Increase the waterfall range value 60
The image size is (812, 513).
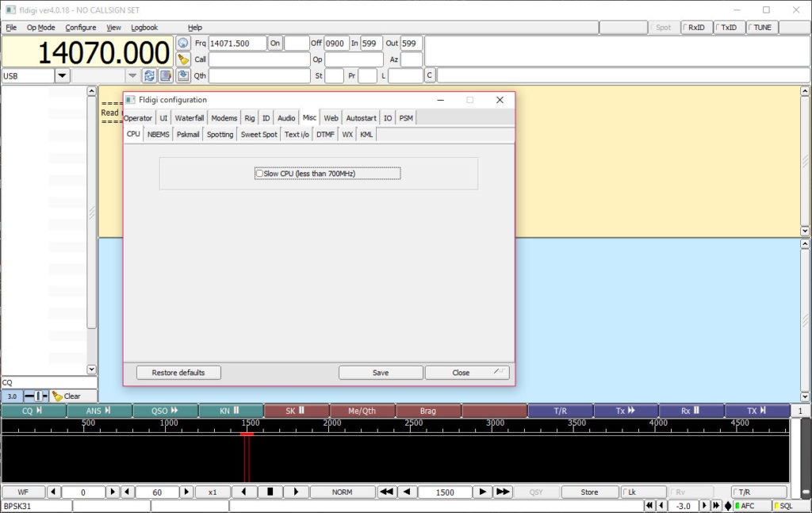tap(186, 492)
